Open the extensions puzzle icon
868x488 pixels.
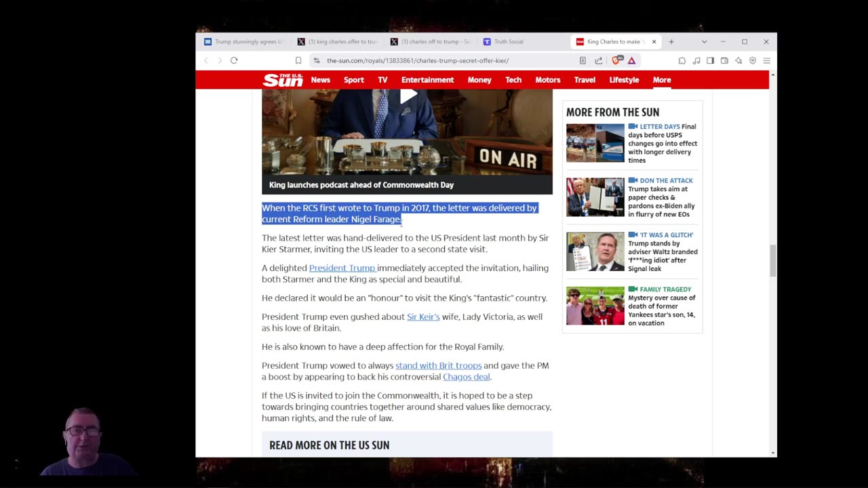click(x=682, y=60)
